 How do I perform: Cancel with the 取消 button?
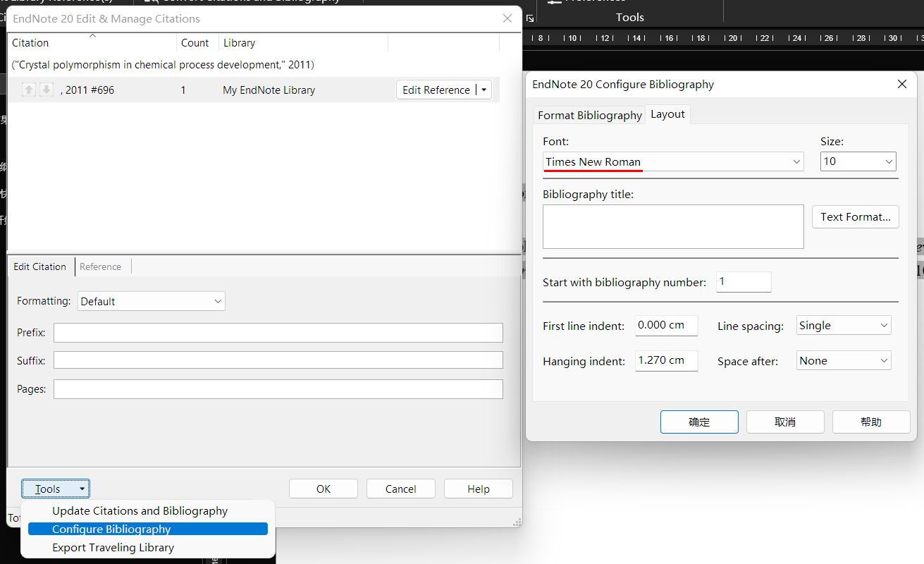[785, 422]
